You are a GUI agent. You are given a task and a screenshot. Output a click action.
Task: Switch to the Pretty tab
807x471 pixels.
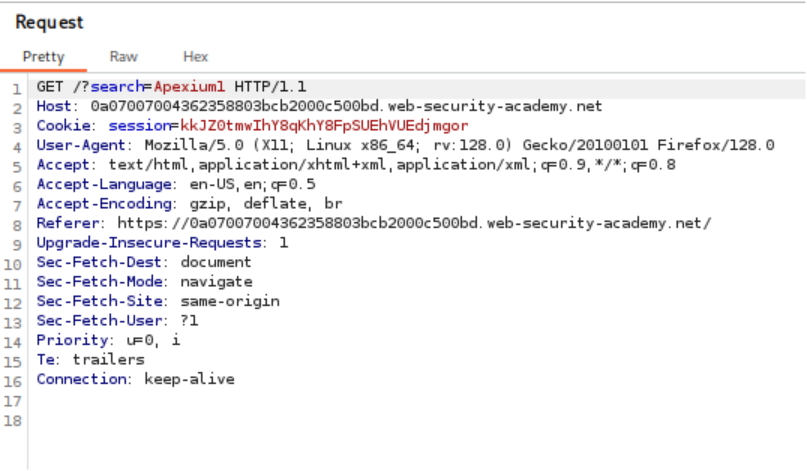click(x=43, y=57)
